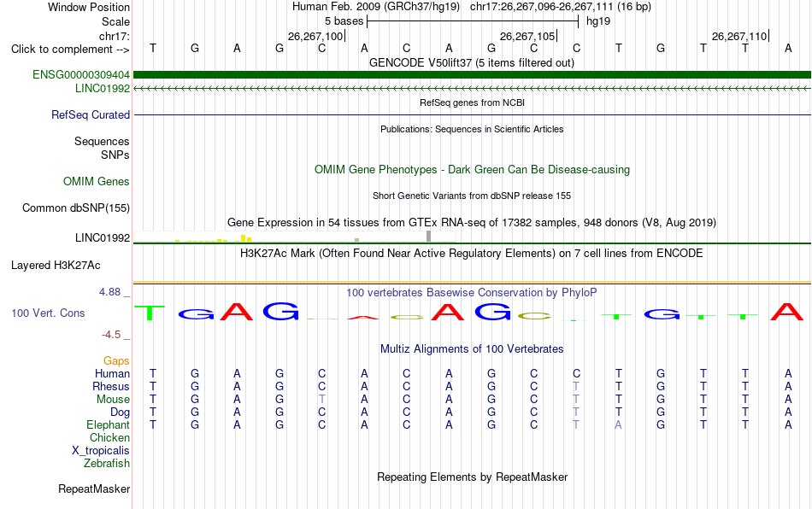This screenshot has width=812, height=509.
Task: Click the Dog species label
Action: [x=120, y=412]
